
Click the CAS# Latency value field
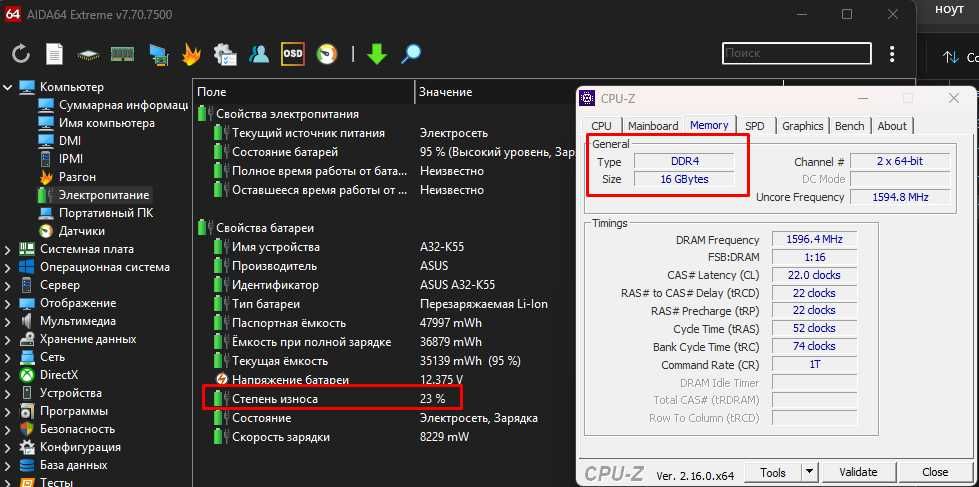(814, 275)
